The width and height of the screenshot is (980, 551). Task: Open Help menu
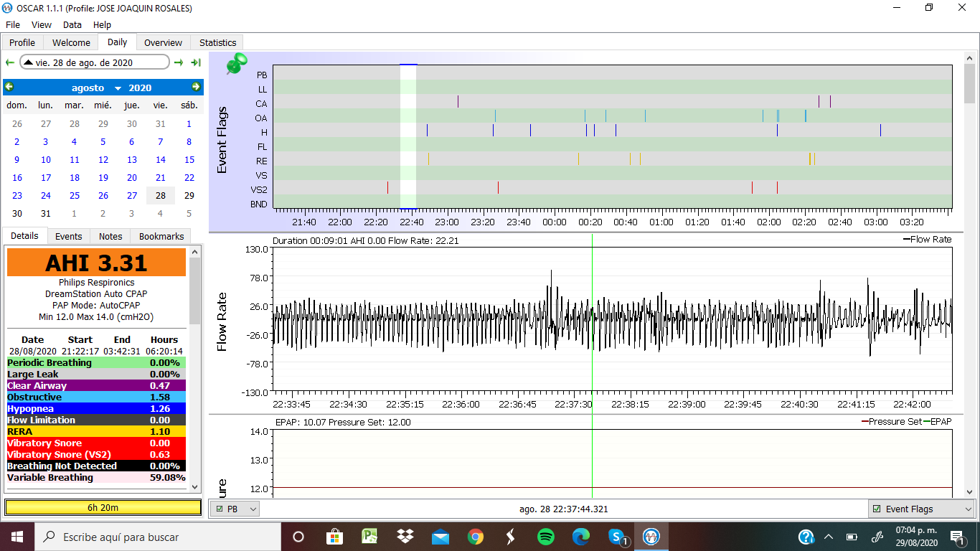(103, 24)
